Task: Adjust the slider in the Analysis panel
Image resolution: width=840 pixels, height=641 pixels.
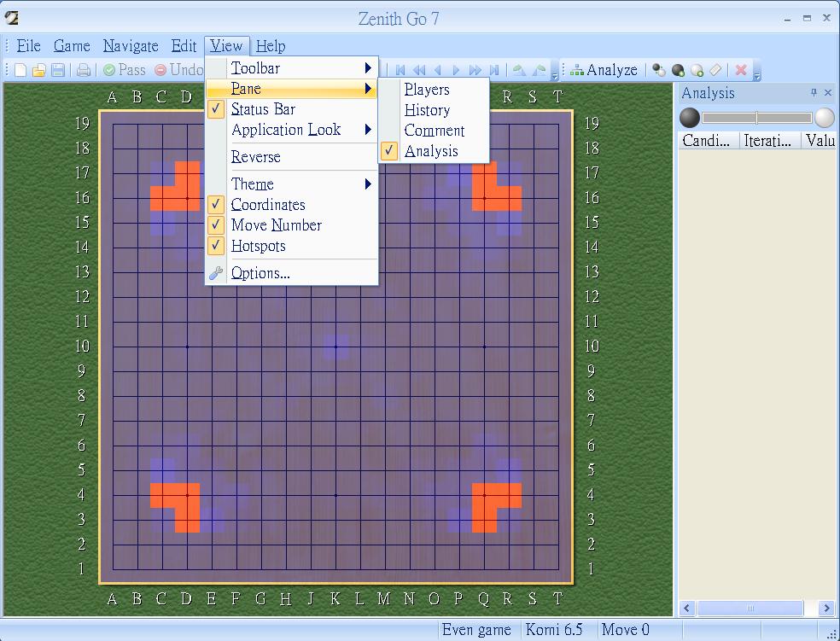Action: click(x=755, y=118)
